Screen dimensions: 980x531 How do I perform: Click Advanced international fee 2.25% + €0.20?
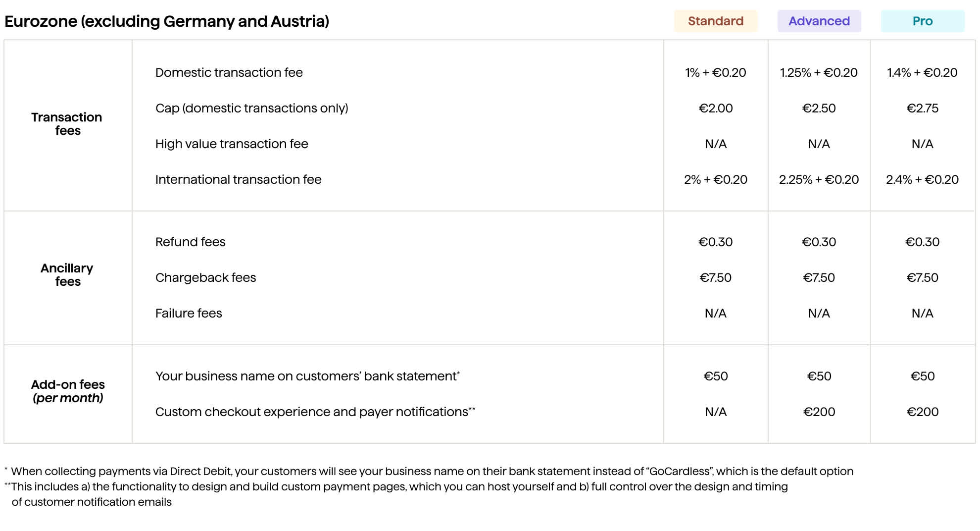tap(819, 179)
